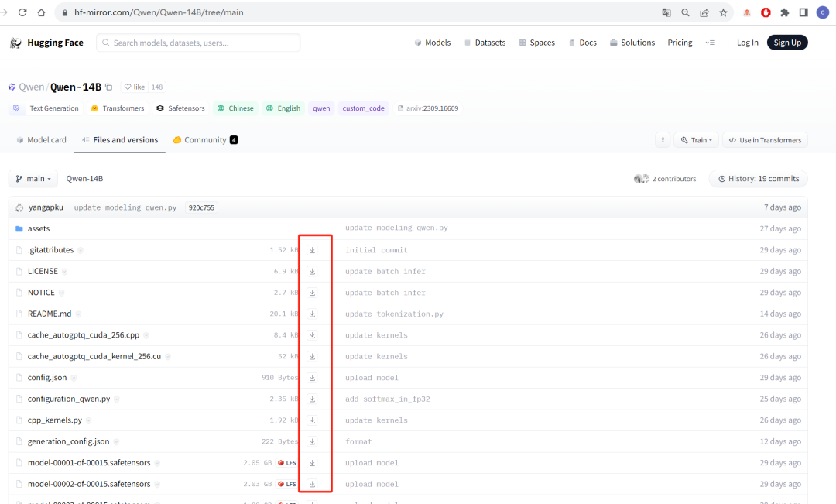Download model-00001-of-00015.safetensors
Viewport: 836px width, 504px height.
[x=313, y=463]
